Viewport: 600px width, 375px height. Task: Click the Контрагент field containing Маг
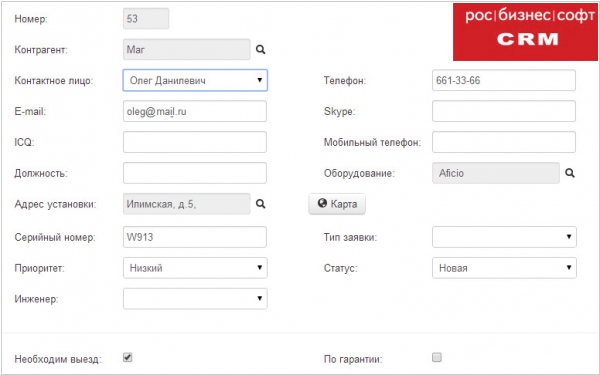[x=187, y=49]
